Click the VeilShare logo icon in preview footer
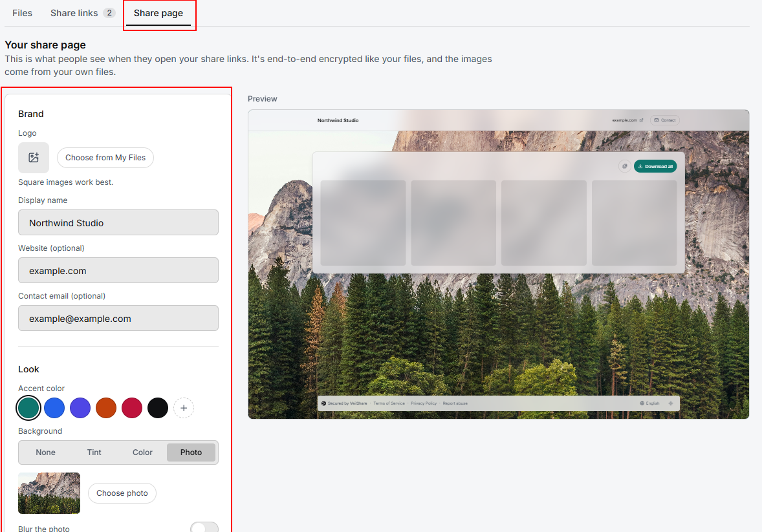 323,403
